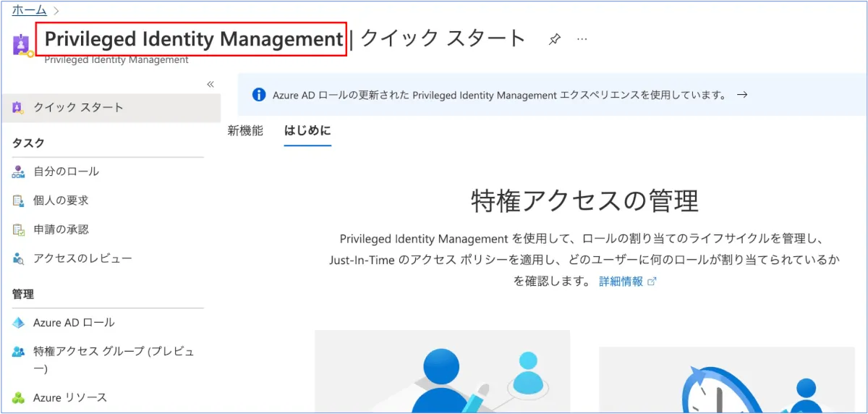Image resolution: width=868 pixels, height=414 pixels.
Task: Open 申請の承認 in the sidebar
Action: pyautogui.click(x=61, y=229)
